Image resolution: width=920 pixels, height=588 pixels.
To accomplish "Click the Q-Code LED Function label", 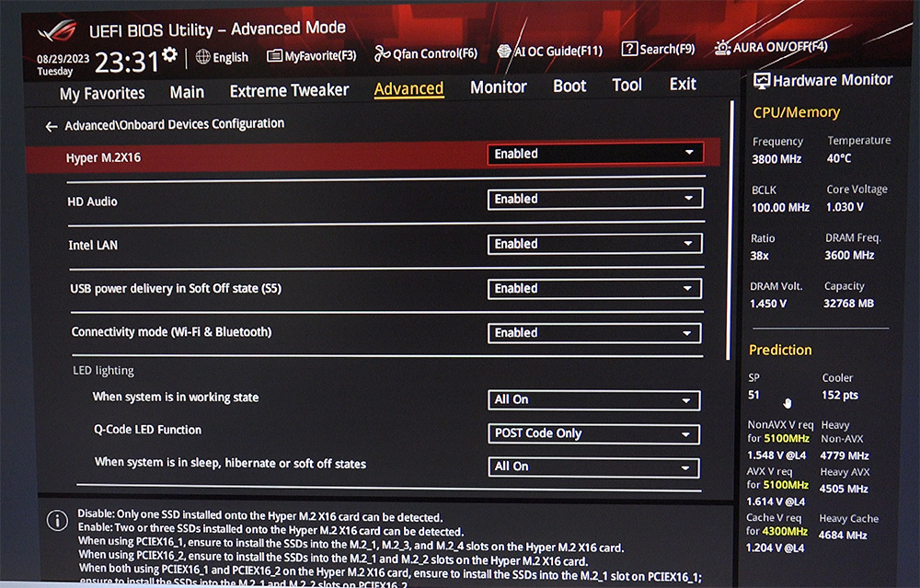I will tap(147, 430).
